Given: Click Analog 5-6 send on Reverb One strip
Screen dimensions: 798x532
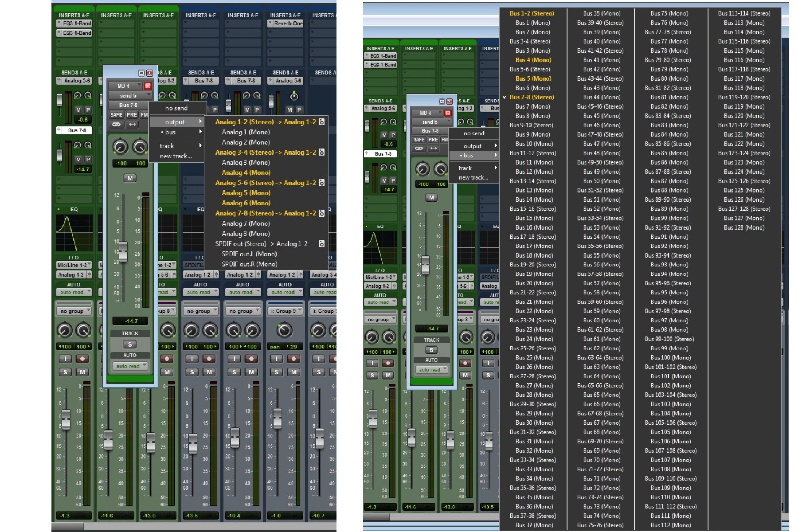Looking at the screenshot, I should [x=286, y=81].
